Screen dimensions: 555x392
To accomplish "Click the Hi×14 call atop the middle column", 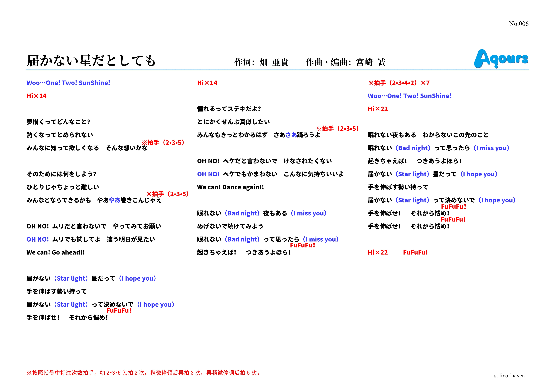I will (x=207, y=83).
